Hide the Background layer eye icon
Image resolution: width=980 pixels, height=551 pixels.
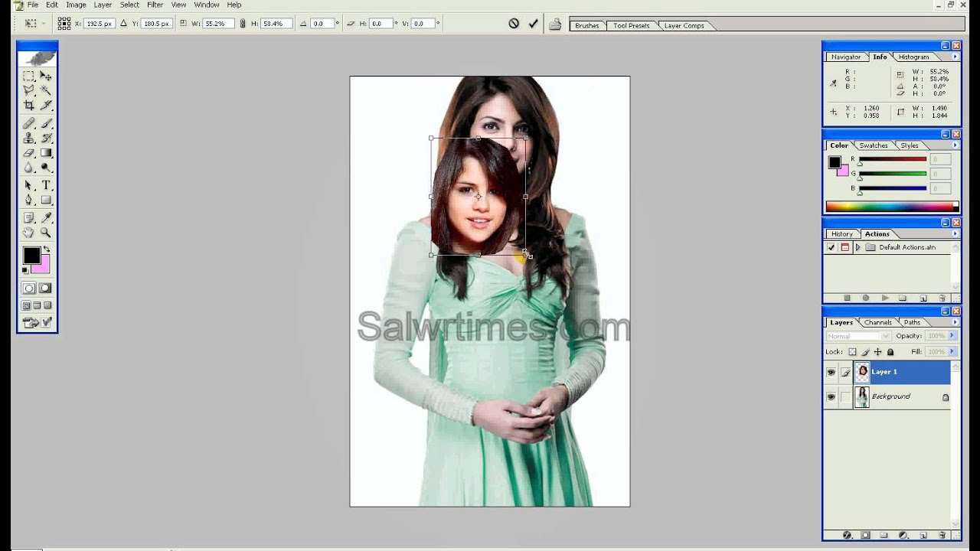coord(831,397)
